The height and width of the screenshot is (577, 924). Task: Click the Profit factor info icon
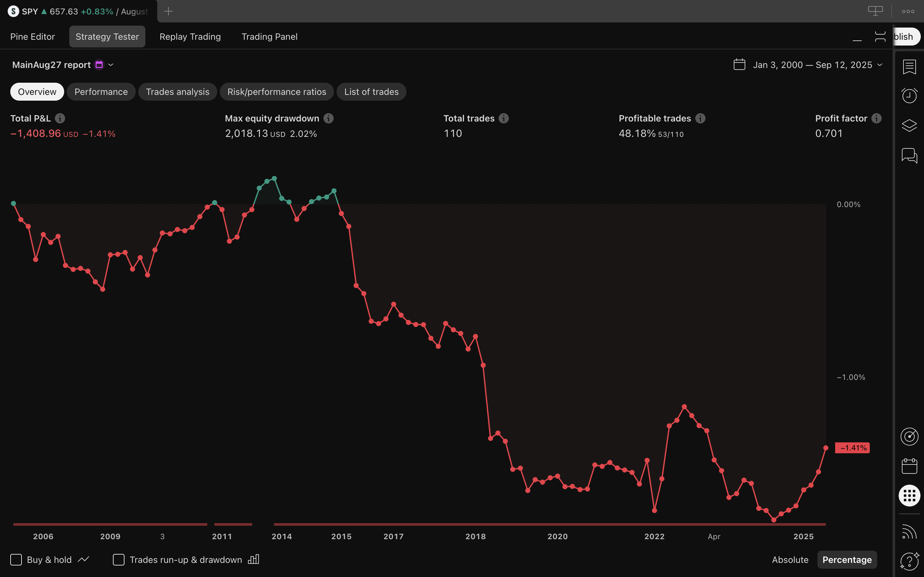point(876,118)
